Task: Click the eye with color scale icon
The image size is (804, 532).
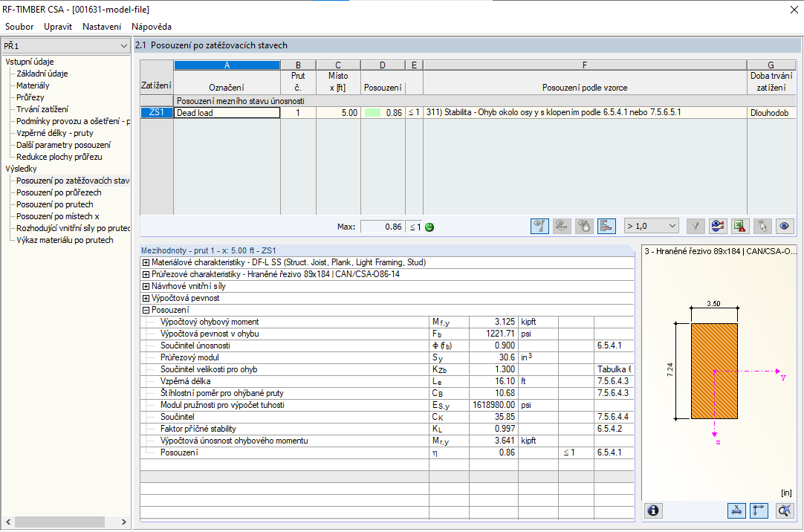Action: click(x=718, y=226)
